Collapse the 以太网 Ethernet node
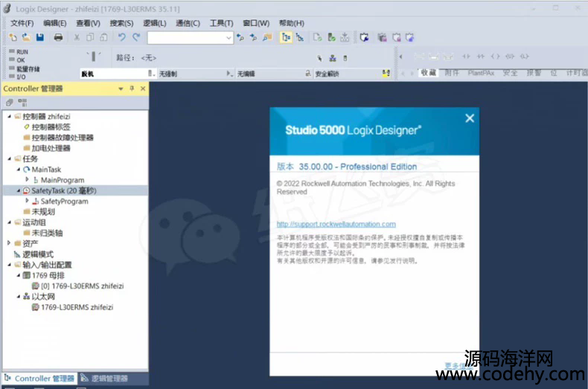 pos(19,297)
